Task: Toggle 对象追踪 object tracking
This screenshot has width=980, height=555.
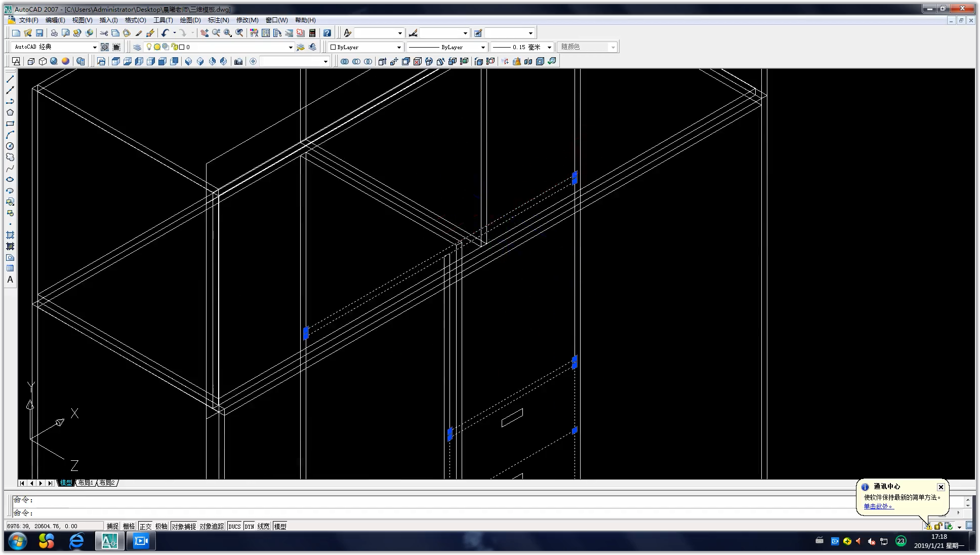Action: pyautogui.click(x=212, y=526)
